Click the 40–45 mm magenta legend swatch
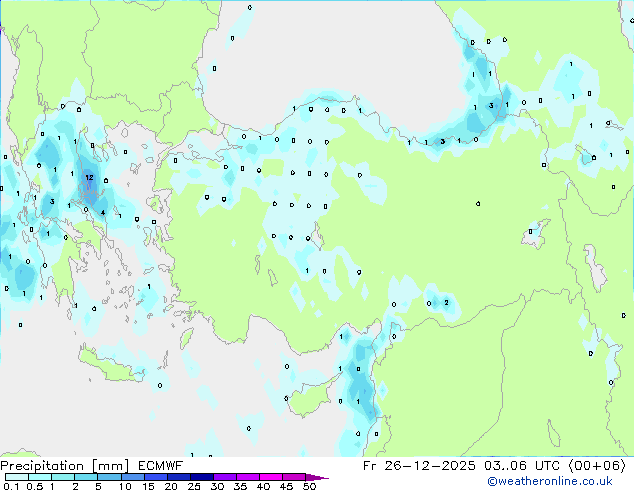634x490 pixels. pos(271,477)
